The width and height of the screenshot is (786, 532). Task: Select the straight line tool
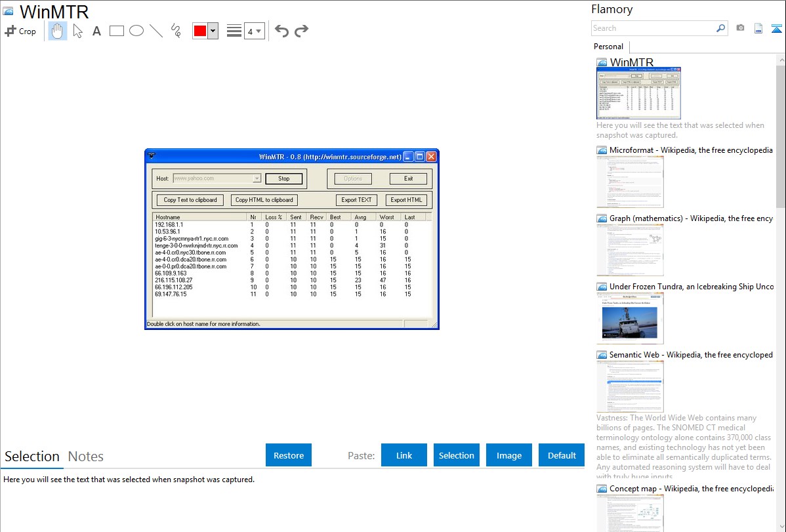click(156, 31)
